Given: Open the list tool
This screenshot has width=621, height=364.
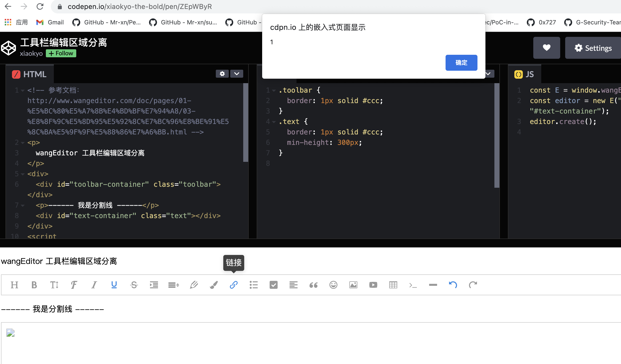Looking at the screenshot, I should (254, 285).
